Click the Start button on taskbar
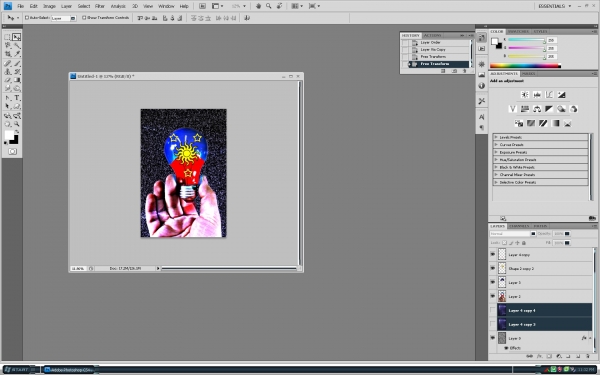The height and width of the screenshot is (375, 600). (x=17, y=370)
